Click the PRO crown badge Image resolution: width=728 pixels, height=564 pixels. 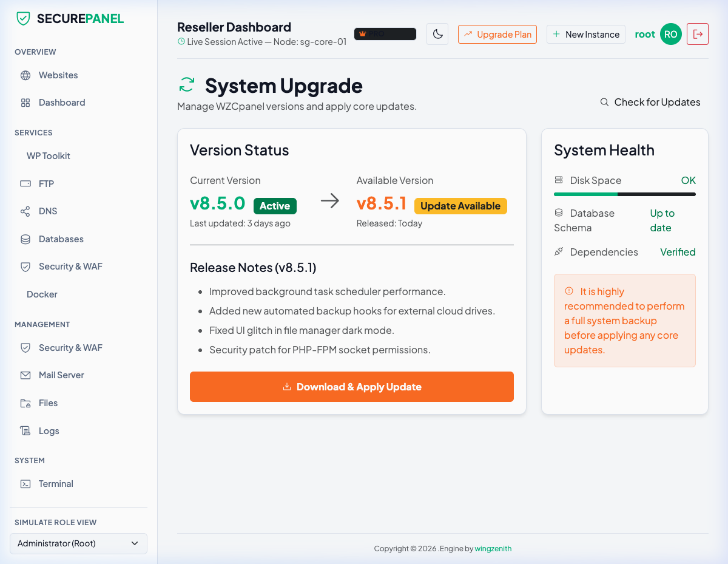(385, 34)
